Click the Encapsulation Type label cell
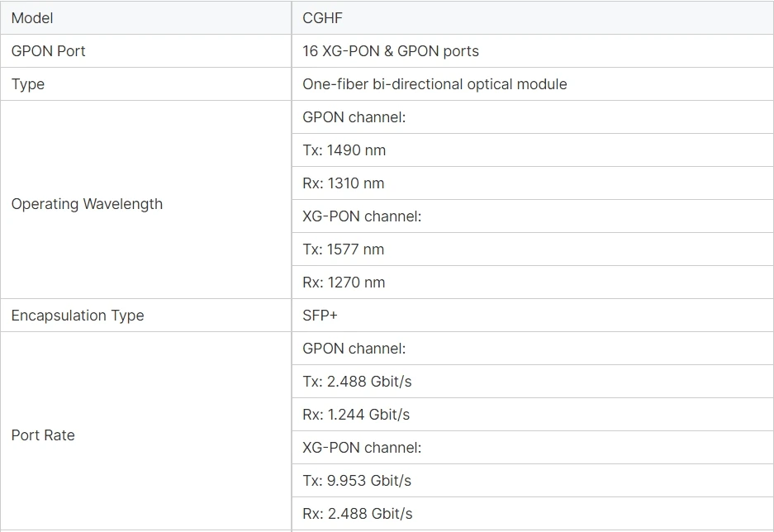Screen dimensions: 774x532 click(x=78, y=316)
